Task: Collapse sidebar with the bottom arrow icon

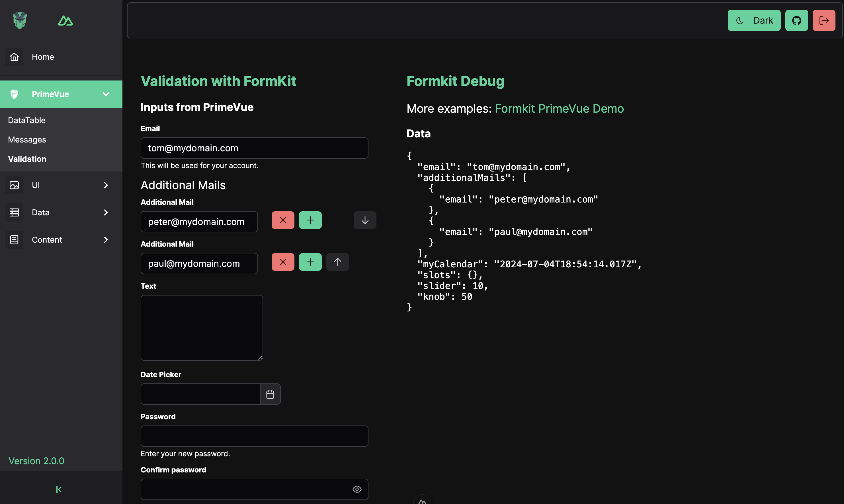Action: coord(59,489)
